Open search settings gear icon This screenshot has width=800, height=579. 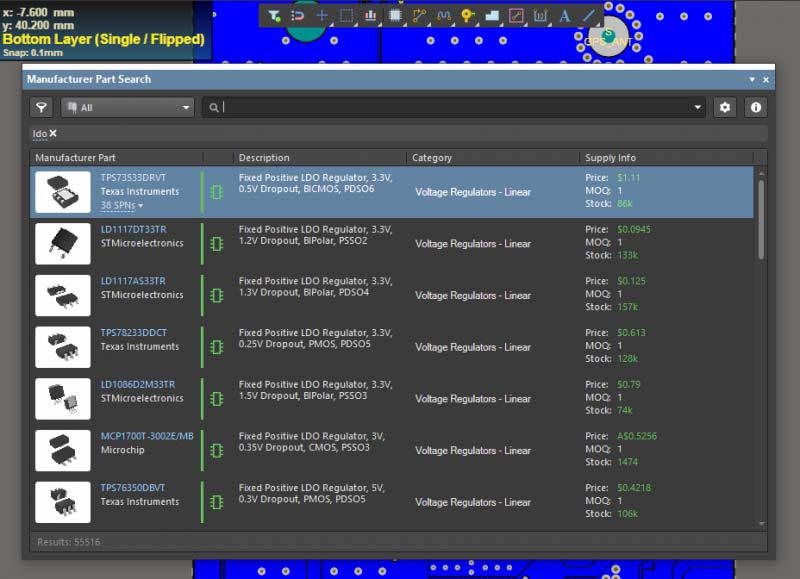click(x=724, y=108)
